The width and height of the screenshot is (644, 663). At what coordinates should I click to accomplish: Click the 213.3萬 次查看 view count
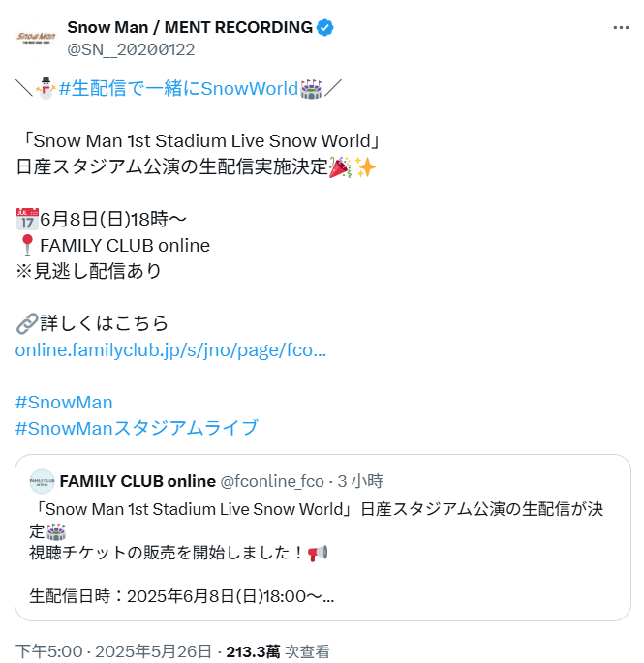coord(278,651)
